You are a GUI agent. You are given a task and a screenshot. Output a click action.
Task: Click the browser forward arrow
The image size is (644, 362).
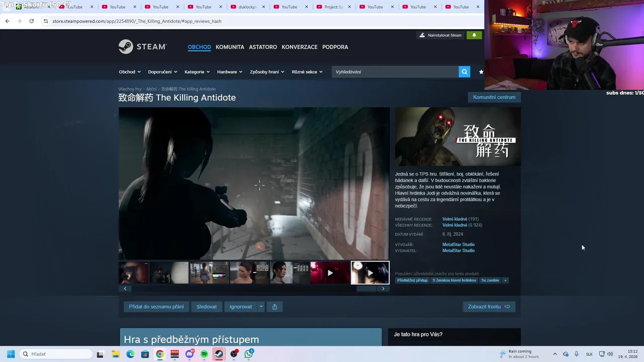pyautogui.click(x=19, y=21)
